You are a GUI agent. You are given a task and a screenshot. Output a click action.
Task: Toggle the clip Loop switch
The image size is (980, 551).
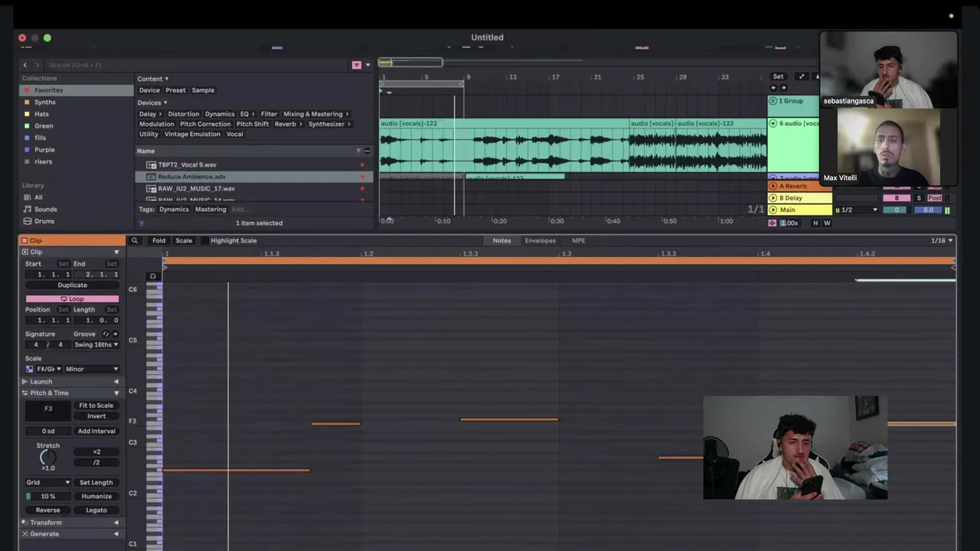(x=72, y=298)
